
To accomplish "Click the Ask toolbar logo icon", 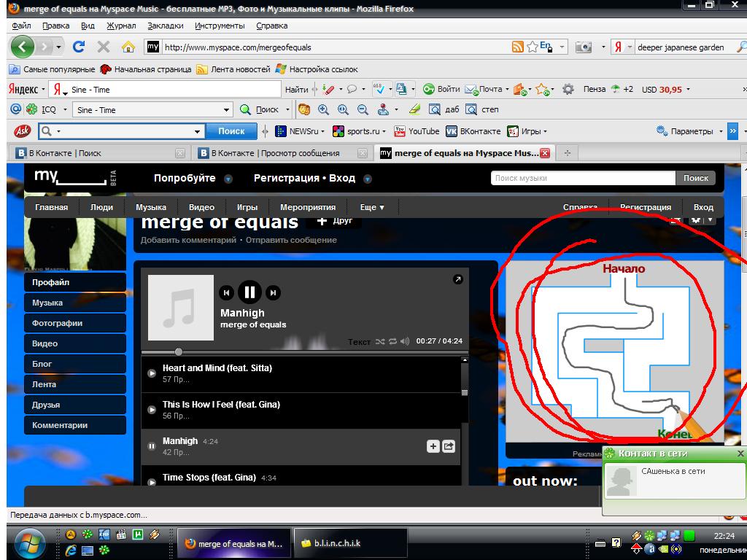I will point(21,131).
